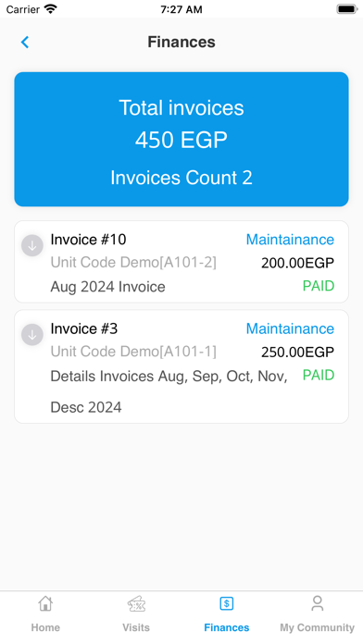
Task: Click Desc 2024 text in Invoice #3
Action: tap(86, 407)
